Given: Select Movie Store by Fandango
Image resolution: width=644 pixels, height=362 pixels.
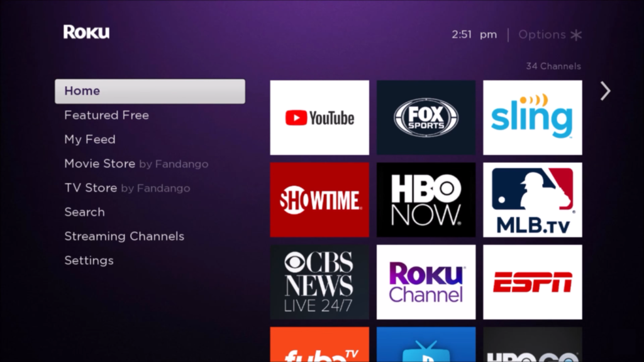Looking at the screenshot, I should [136, 164].
